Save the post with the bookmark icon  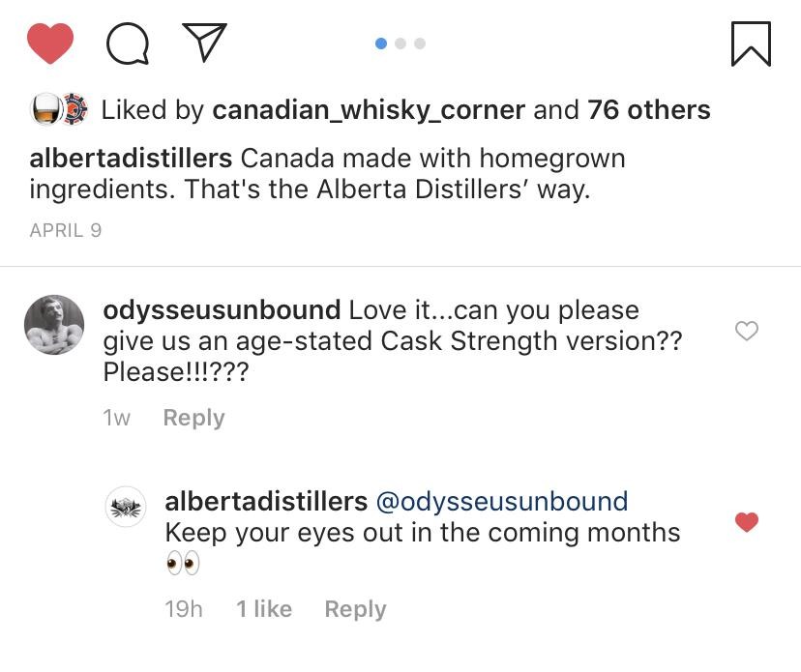point(751,44)
